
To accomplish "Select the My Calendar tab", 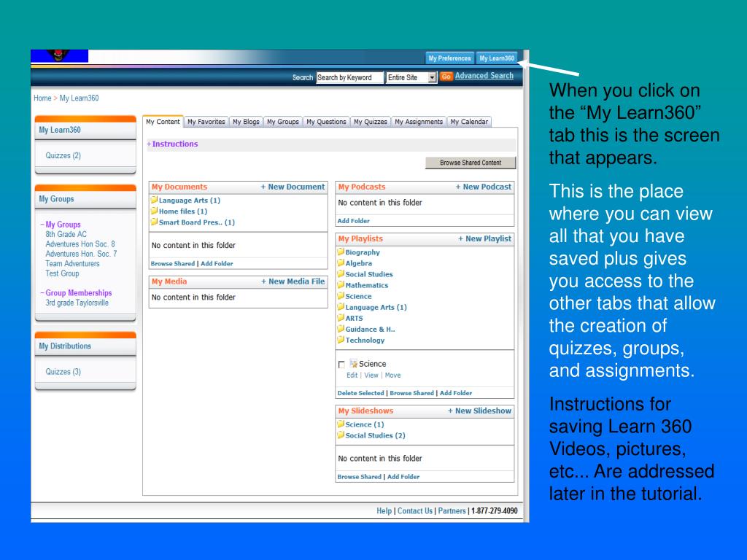I will pyautogui.click(x=469, y=122).
